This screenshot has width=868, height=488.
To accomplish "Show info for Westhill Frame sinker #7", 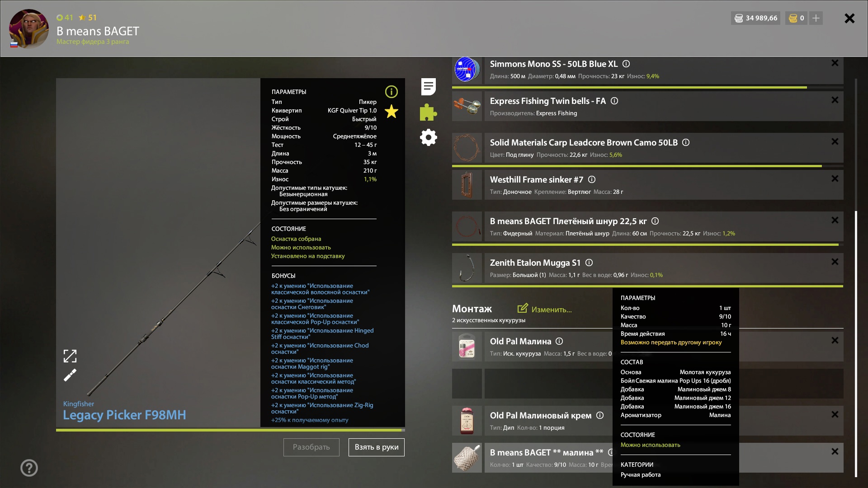I will coord(592,179).
